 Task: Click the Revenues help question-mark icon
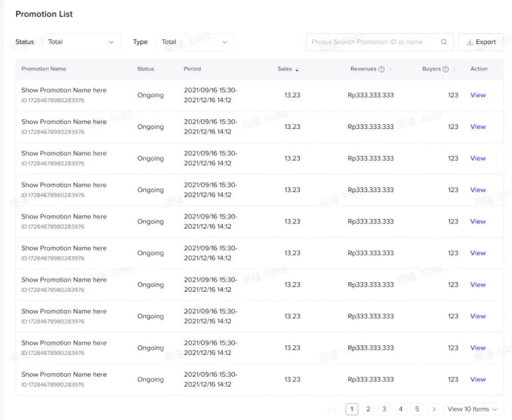click(x=381, y=69)
